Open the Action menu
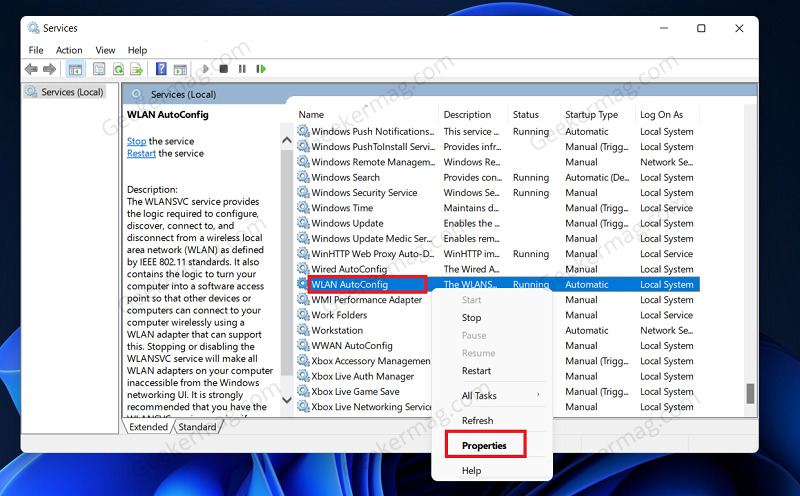The image size is (800, 496). click(x=69, y=50)
